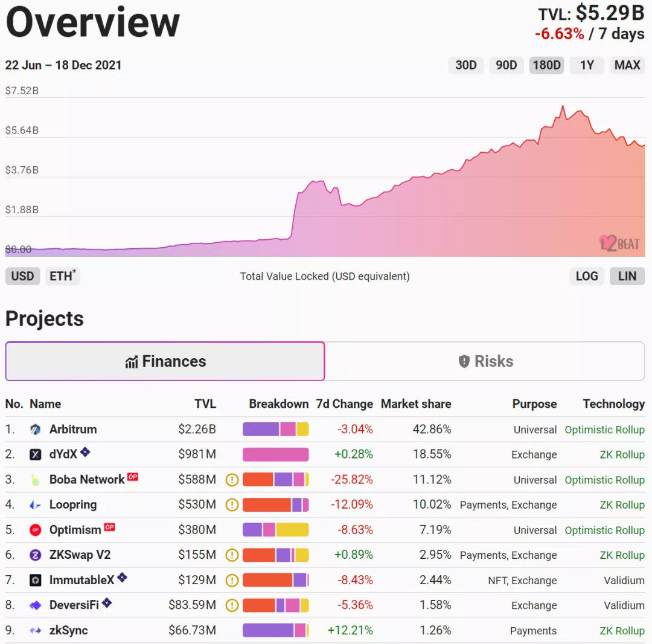Click the $5.29B total TVL figure

[610, 13]
